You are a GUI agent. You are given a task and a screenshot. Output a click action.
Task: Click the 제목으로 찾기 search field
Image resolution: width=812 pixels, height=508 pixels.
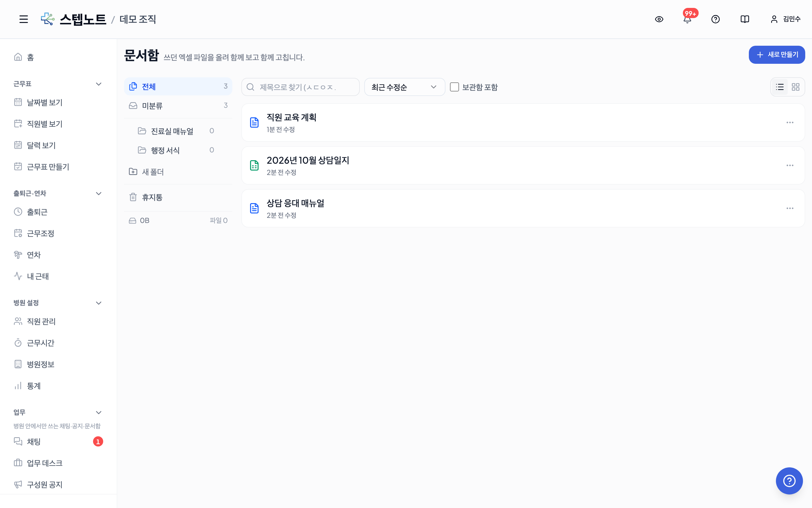300,87
